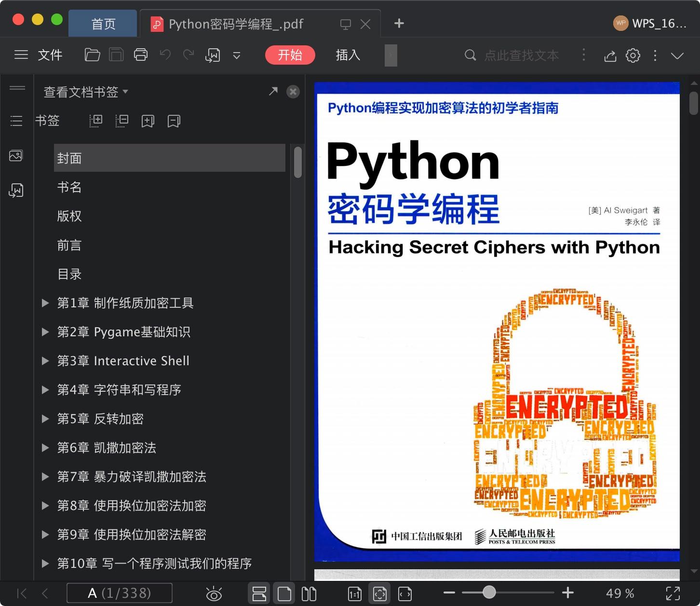Go to first page button

click(22, 593)
